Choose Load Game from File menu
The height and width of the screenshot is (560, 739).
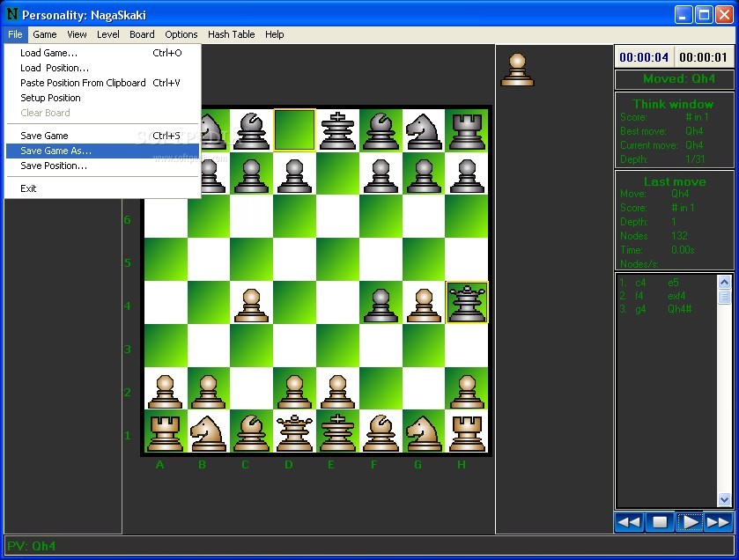(103, 53)
